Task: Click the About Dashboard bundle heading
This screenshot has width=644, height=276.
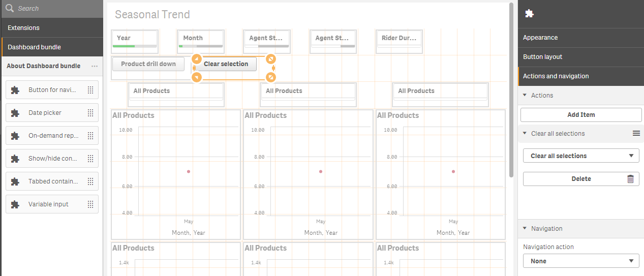Action: tap(43, 66)
